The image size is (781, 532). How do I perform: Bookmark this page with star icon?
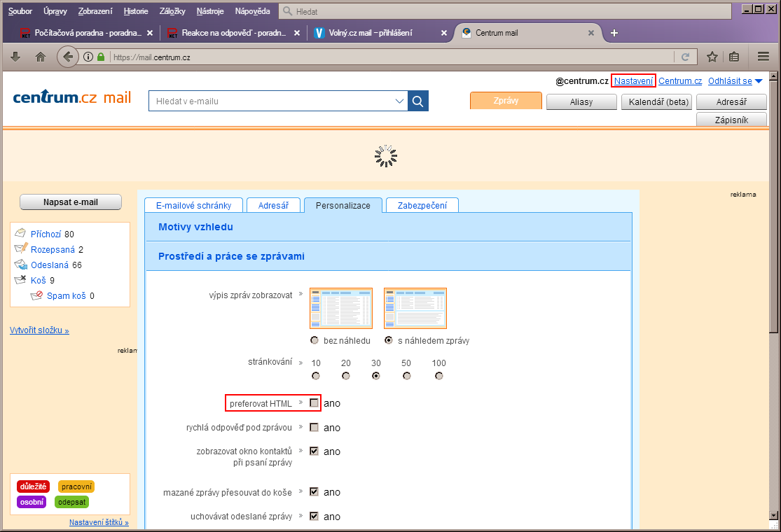click(712, 57)
